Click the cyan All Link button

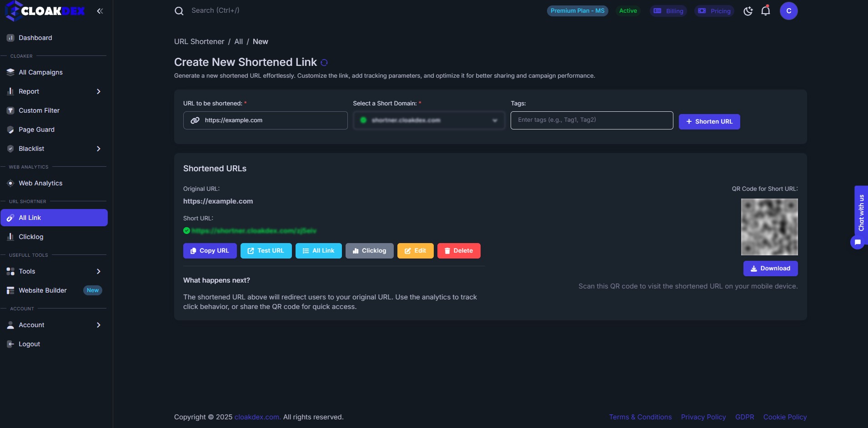[319, 251]
